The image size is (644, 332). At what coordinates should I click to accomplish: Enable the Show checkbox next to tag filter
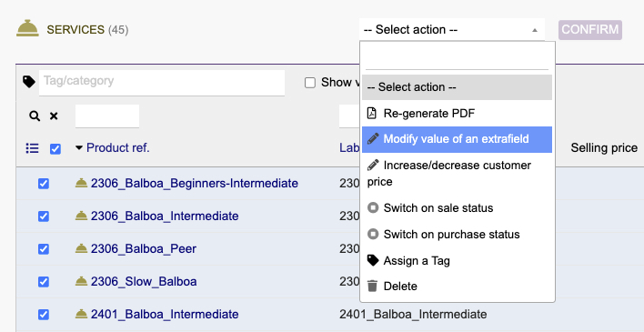[x=310, y=83]
